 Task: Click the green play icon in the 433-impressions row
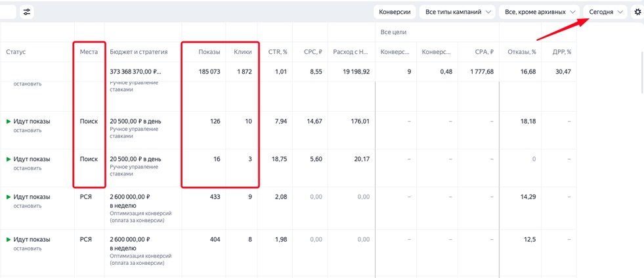click(9, 197)
